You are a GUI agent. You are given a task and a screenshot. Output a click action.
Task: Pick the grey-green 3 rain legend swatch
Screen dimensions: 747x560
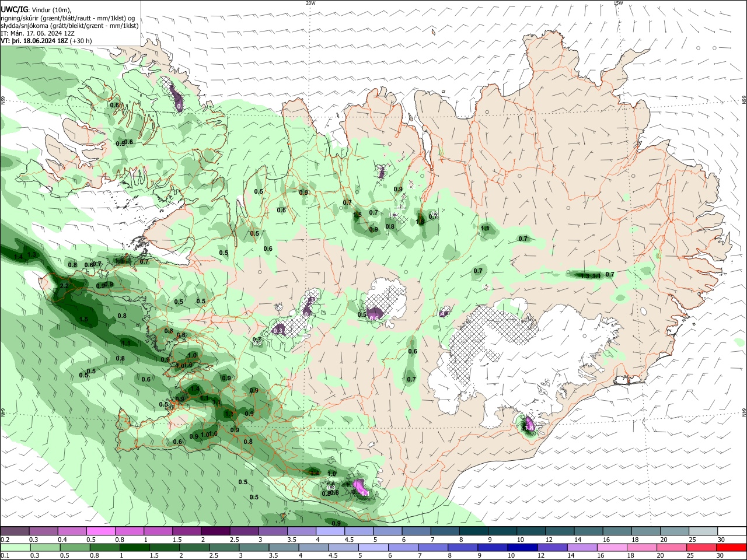[254, 547]
